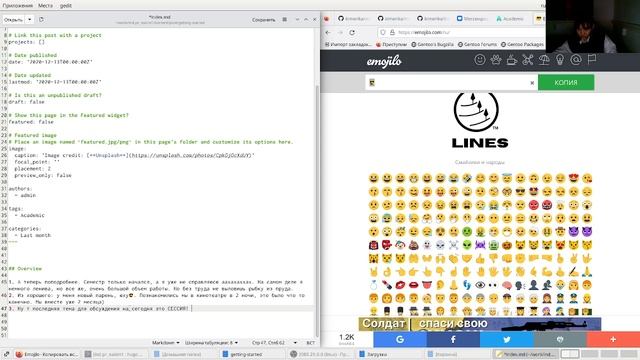Click the 'draft: false' line in editor
Image resolution: width=640 pixels, height=360 pixels.
click(x=26, y=102)
